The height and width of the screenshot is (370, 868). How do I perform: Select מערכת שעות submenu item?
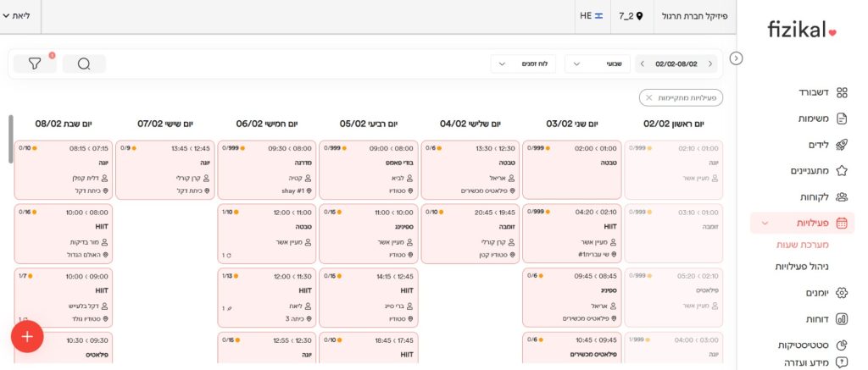803,245
